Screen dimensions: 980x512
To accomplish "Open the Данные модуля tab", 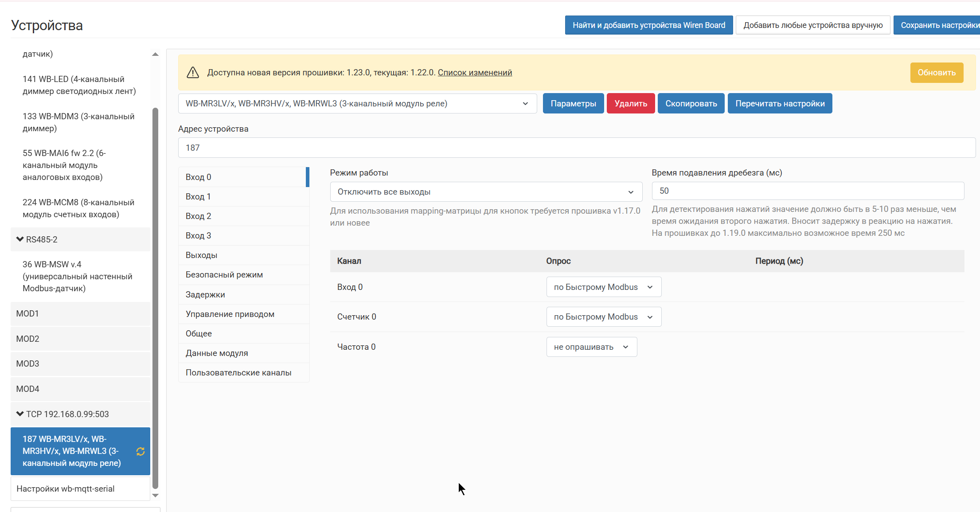I will point(244,353).
